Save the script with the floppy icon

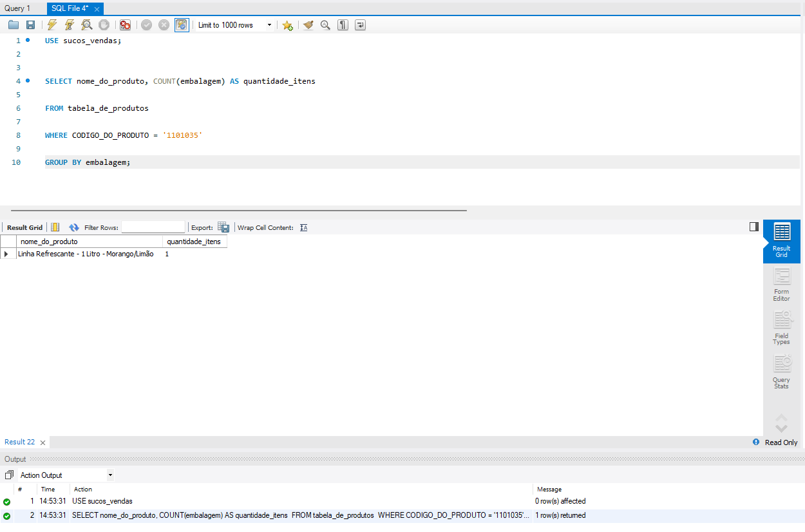30,25
